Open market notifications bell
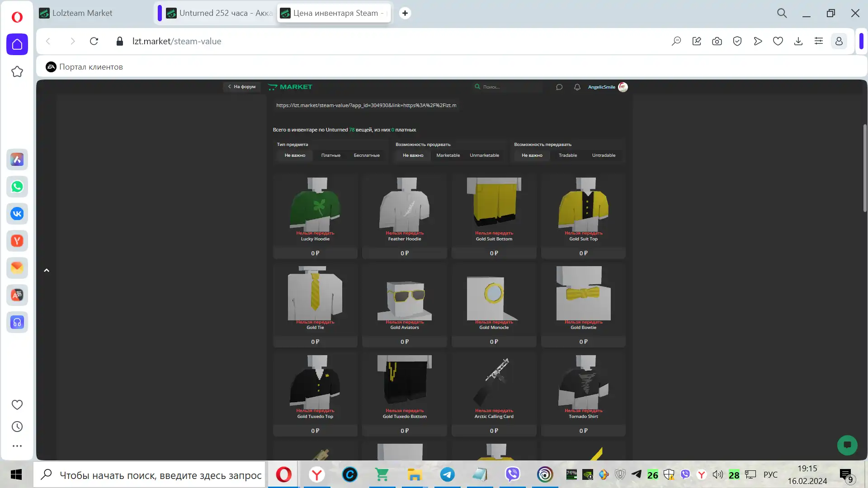The width and height of the screenshot is (868, 488). (x=577, y=87)
